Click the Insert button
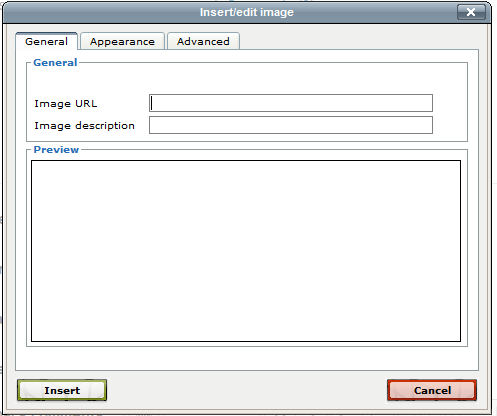The image size is (497, 416). coord(62,390)
